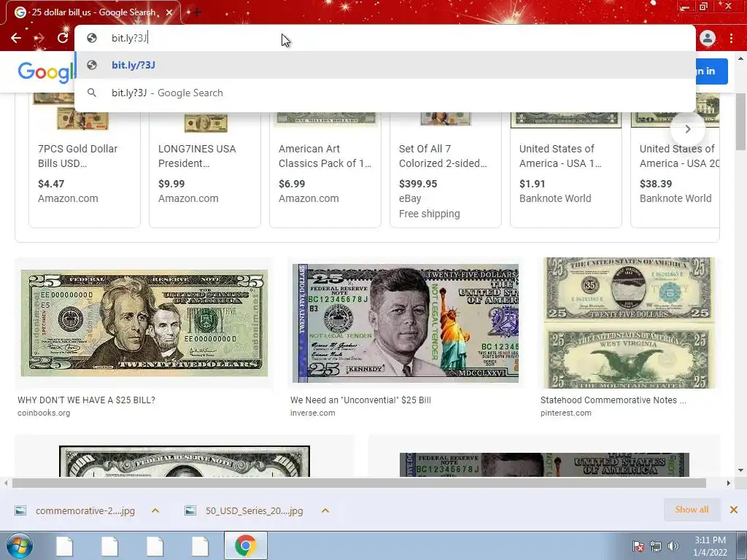This screenshot has width=747, height=560.
Task: Click the volume speaker tray icon
Action: (x=673, y=546)
